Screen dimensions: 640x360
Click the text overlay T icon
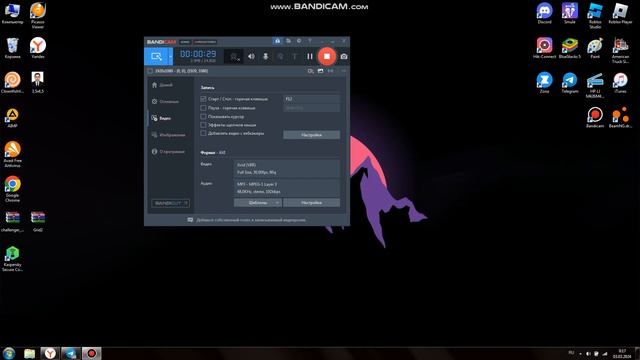point(294,56)
